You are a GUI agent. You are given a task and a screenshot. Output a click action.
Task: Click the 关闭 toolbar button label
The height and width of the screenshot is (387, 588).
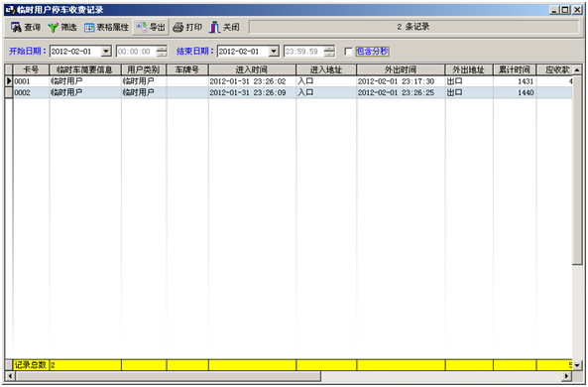(x=231, y=27)
